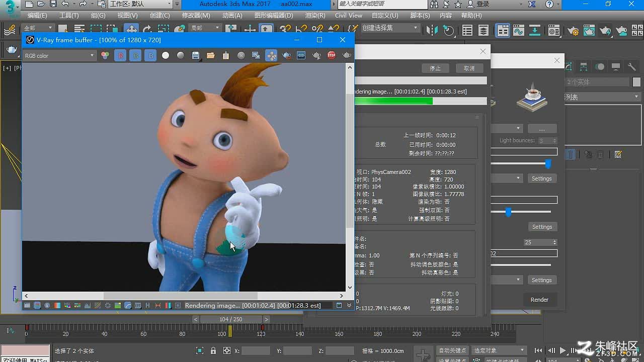The image size is (644, 362).
Task: Toggle red channel in V-Ray frame buffer
Action: (120, 56)
